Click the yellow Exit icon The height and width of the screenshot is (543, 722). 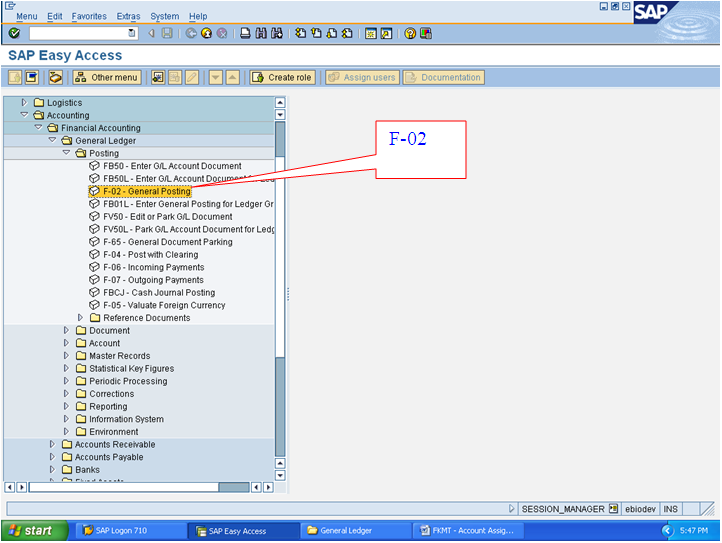tap(207, 33)
